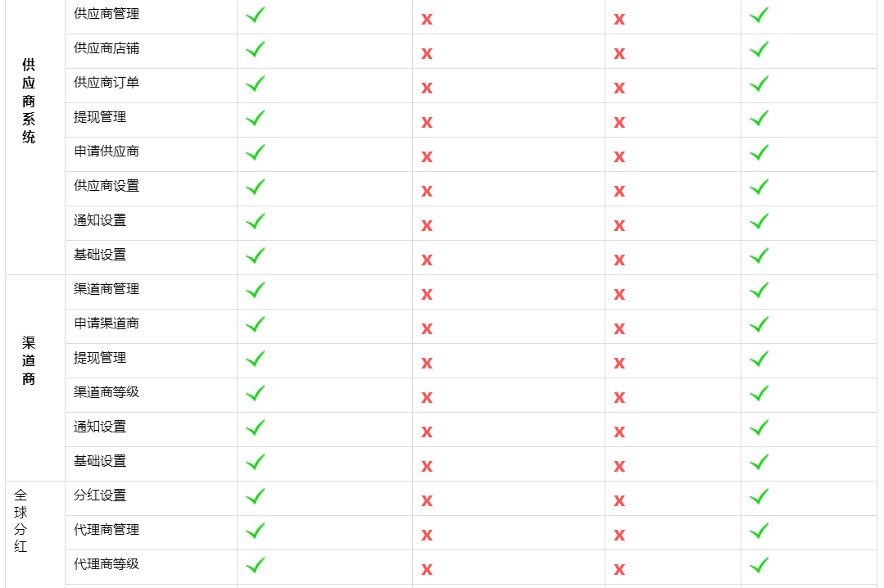Click the last-column green checkmark in the 申请供应商 row
The height and width of the screenshot is (588, 884).
coord(759,152)
